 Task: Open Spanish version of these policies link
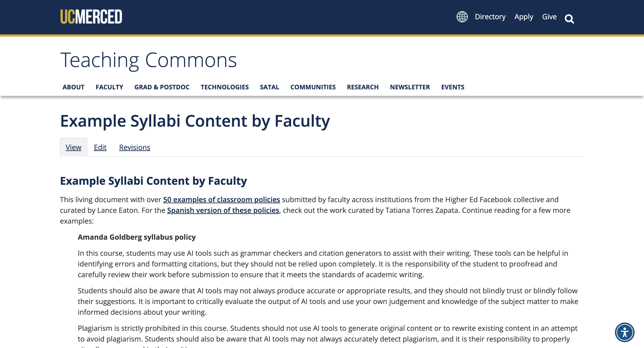pos(223,210)
